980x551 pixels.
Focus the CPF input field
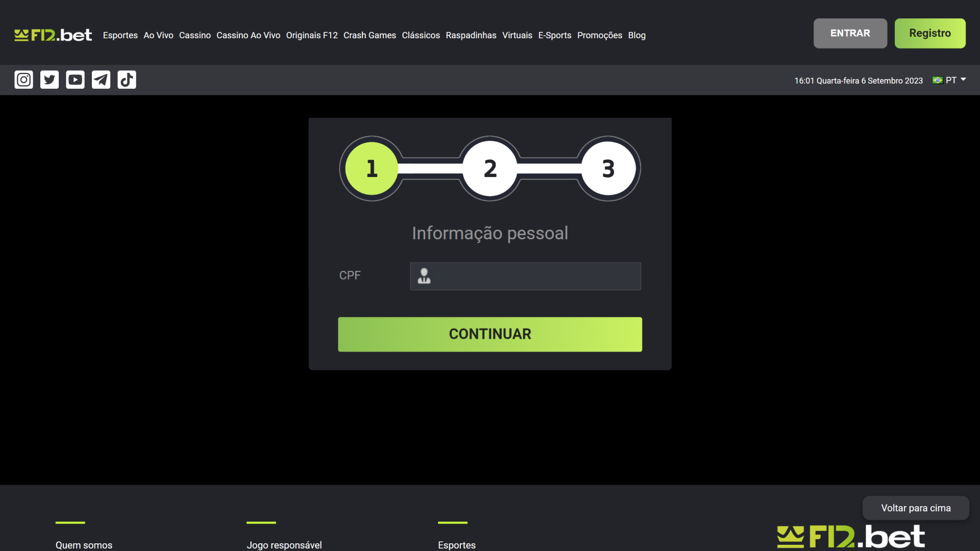click(x=525, y=276)
